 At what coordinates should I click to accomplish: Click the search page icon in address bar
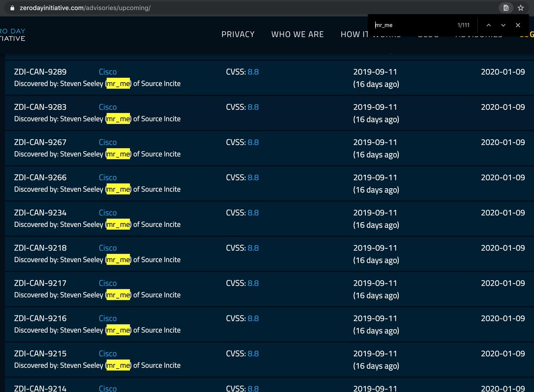(x=506, y=8)
